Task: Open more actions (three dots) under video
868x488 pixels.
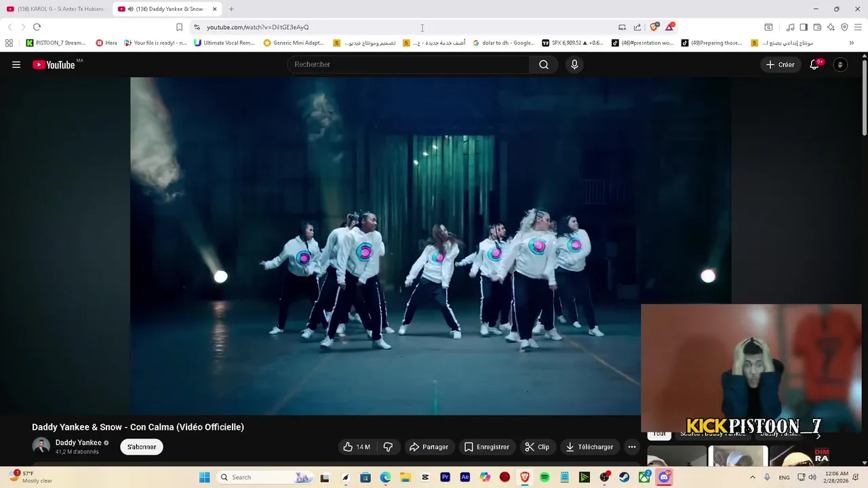Action: point(631,447)
